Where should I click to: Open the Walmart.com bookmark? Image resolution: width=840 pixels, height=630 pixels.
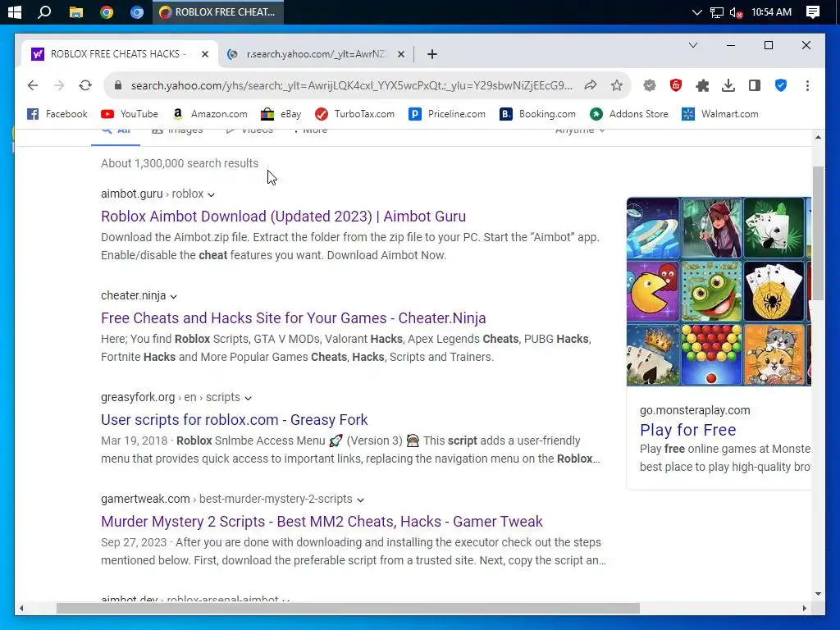[x=720, y=114]
